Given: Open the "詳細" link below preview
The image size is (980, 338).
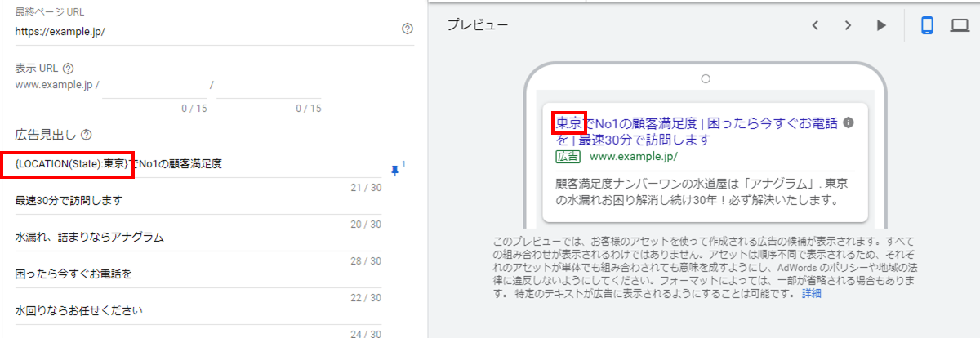Looking at the screenshot, I should (810, 293).
